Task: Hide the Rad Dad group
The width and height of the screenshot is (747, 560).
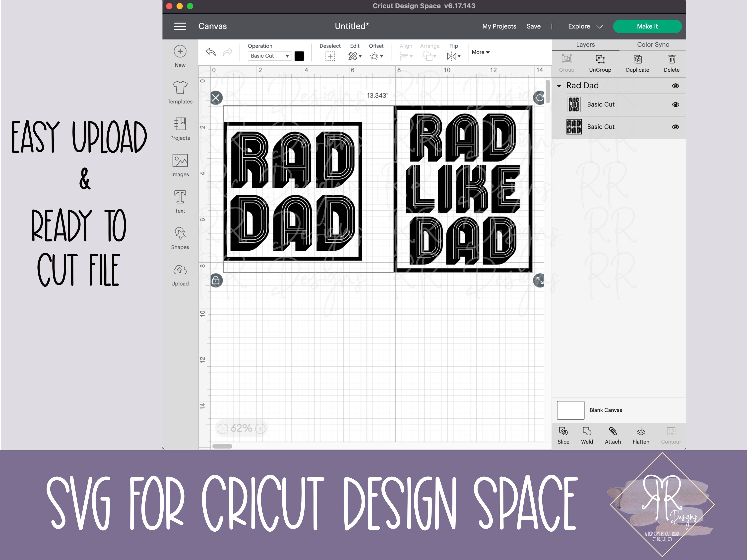Action: coord(675,86)
